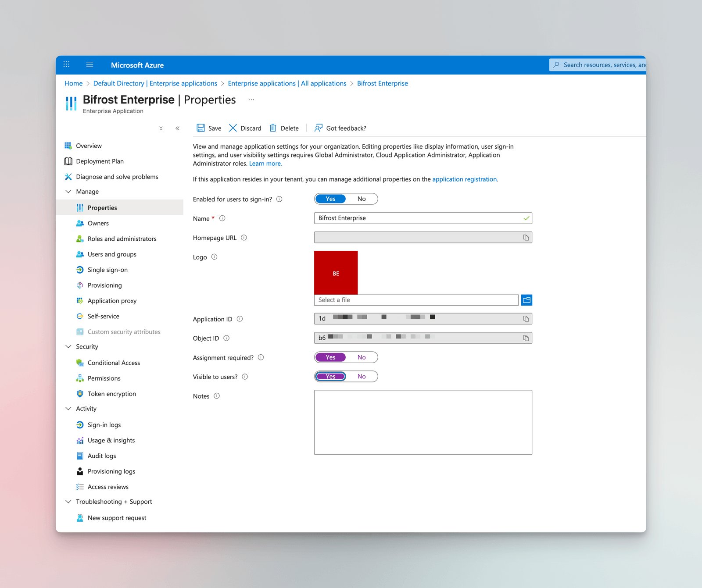
Task: Set Assignment required to No
Action: 362,357
